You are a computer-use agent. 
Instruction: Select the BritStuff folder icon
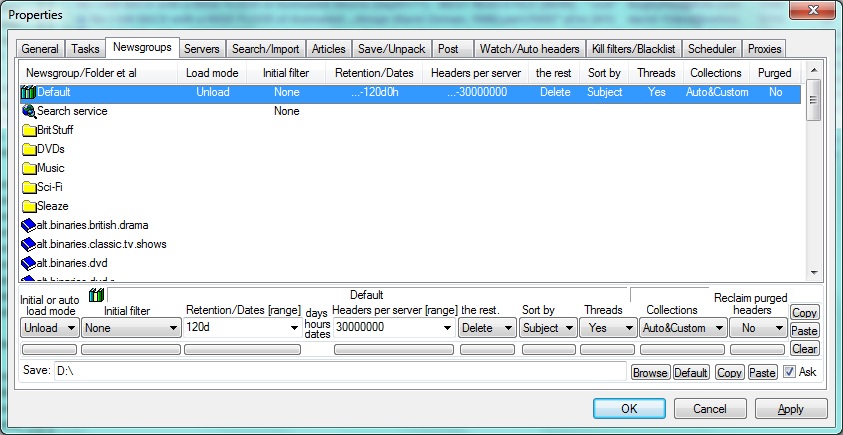pyautogui.click(x=28, y=130)
